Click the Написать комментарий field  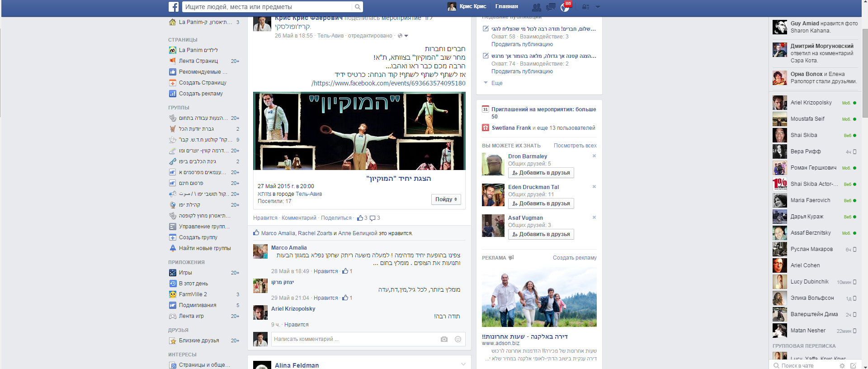(x=354, y=339)
